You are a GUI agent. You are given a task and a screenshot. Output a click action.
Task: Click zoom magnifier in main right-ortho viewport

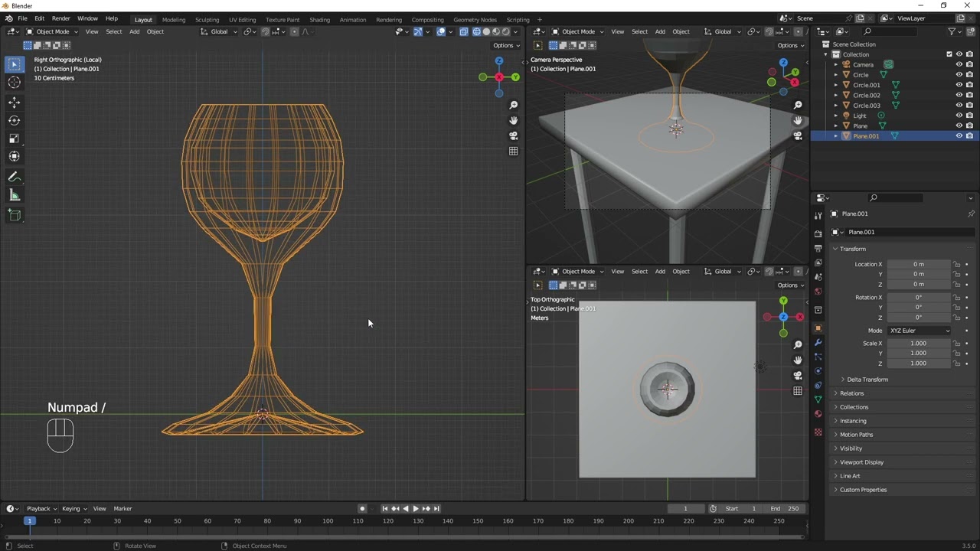pos(514,105)
